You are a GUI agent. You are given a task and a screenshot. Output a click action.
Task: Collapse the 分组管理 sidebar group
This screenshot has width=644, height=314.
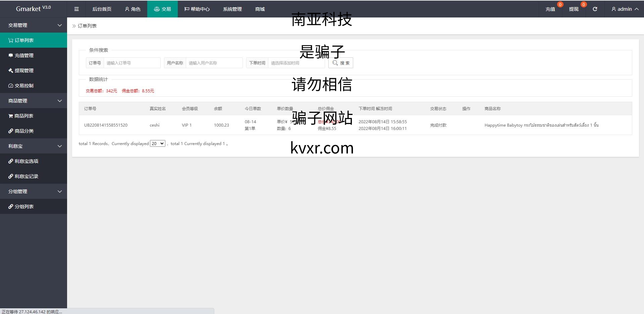click(x=60, y=191)
